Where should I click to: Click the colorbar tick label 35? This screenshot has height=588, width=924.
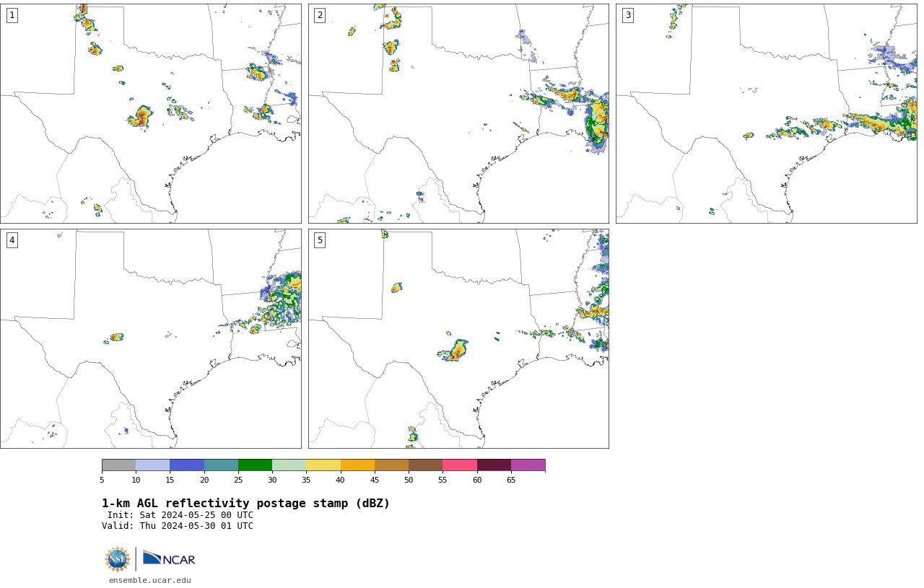pyautogui.click(x=306, y=480)
